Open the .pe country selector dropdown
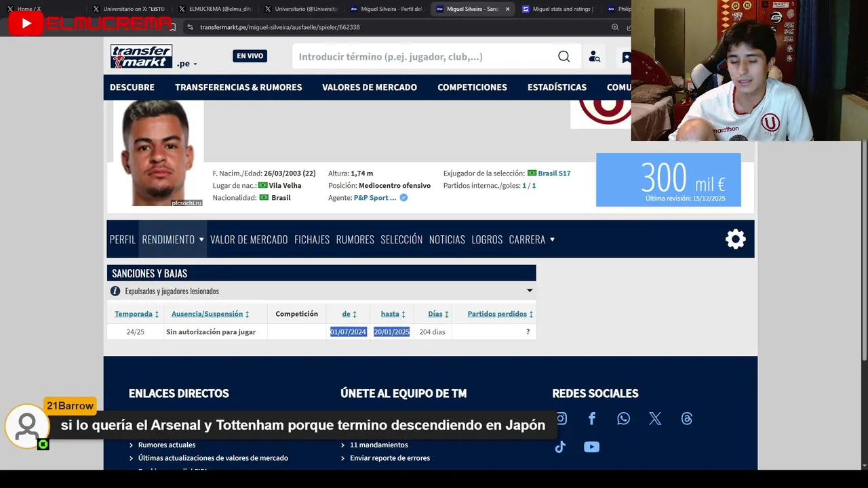The height and width of the screenshot is (488, 868). (x=186, y=64)
